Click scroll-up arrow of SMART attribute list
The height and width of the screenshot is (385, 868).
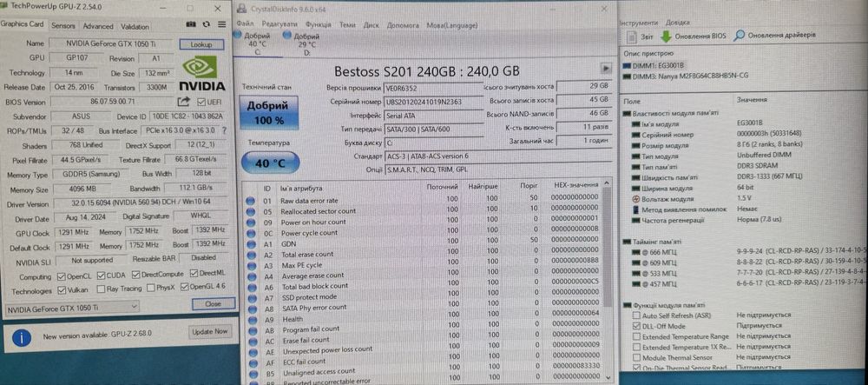608,183
